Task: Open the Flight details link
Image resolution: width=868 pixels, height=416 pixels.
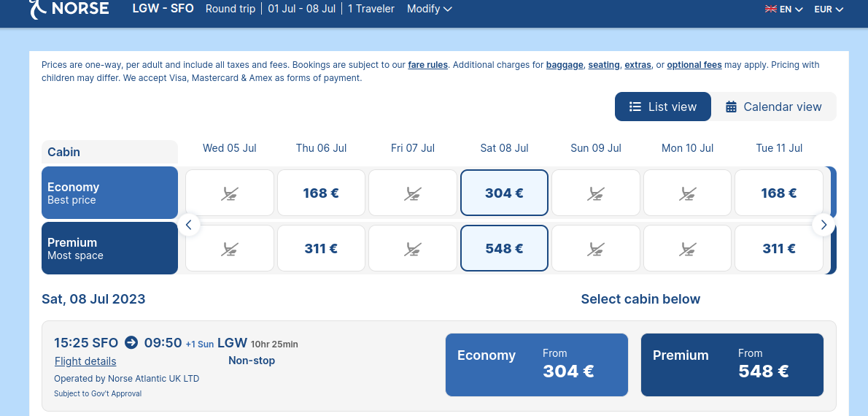Action: pos(85,361)
